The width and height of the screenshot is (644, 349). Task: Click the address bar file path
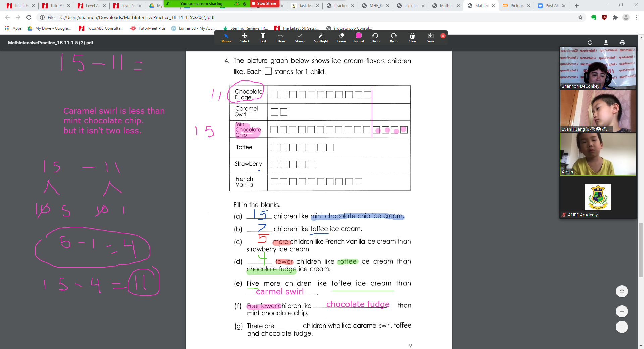138,17
